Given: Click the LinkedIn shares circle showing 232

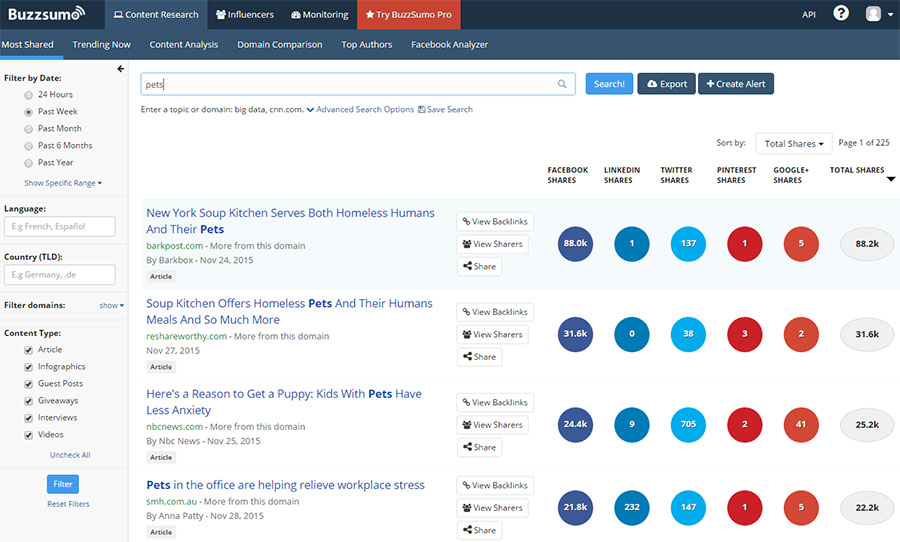Looking at the screenshot, I should pos(631,507).
